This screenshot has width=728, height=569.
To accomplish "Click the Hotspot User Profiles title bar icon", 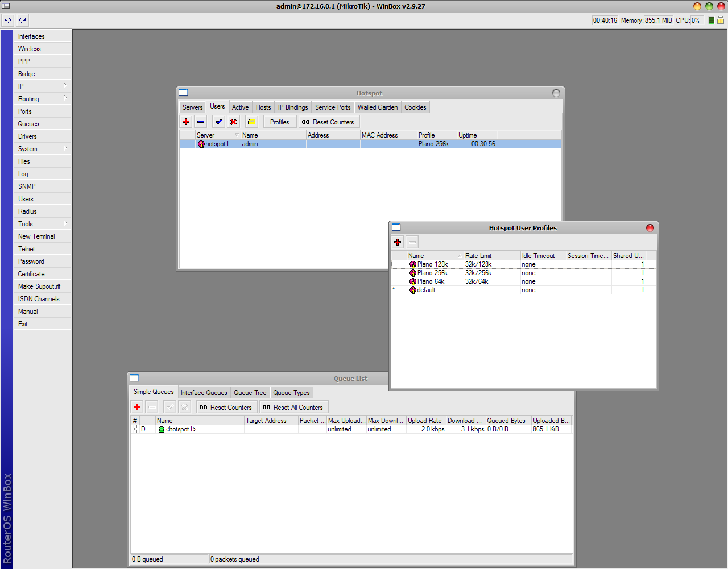I will tap(396, 227).
